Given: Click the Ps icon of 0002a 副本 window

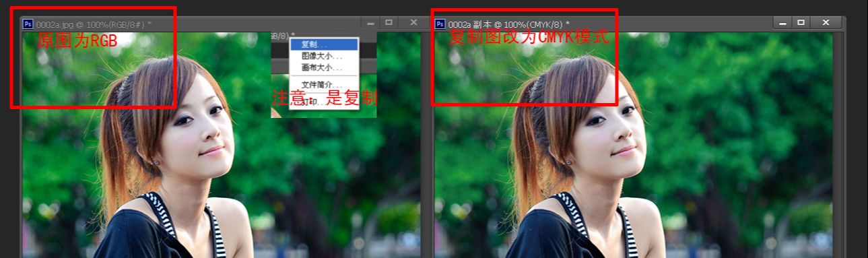Looking at the screenshot, I should (x=440, y=24).
